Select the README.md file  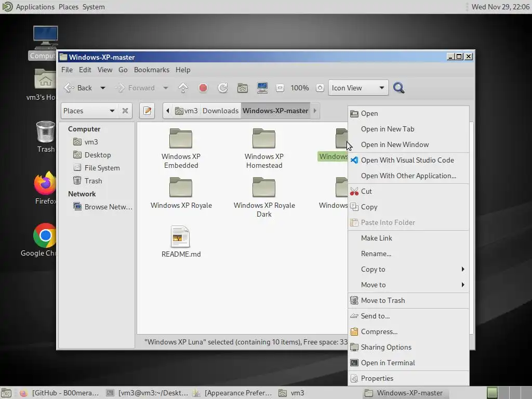[181, 242]
